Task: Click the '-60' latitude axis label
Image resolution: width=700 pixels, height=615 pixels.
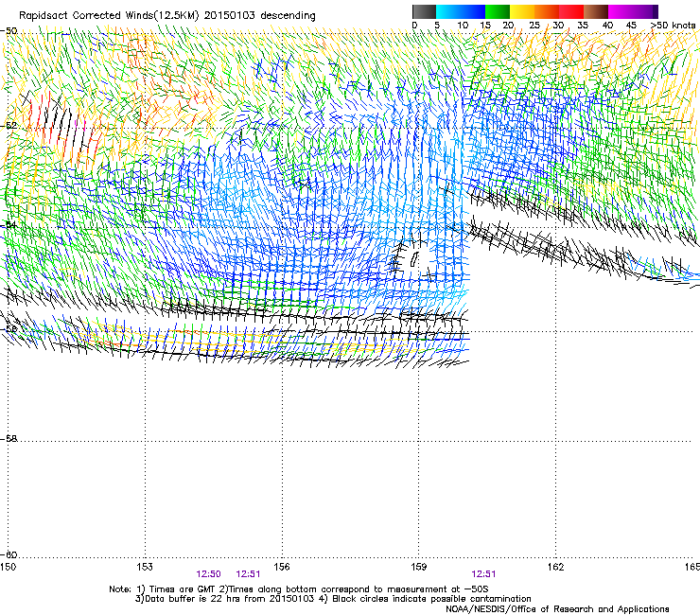Action: pos(9,554)
